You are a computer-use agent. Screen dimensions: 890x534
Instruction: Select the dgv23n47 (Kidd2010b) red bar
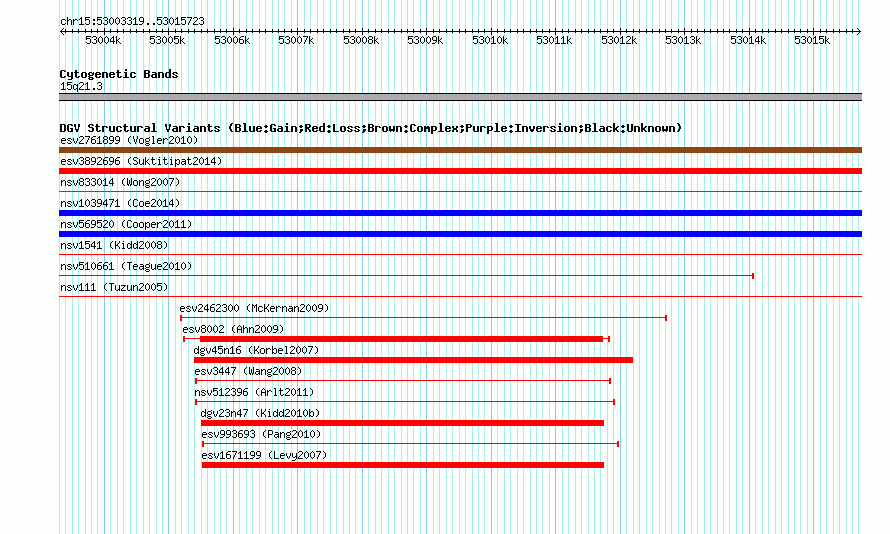pos(402,423)
